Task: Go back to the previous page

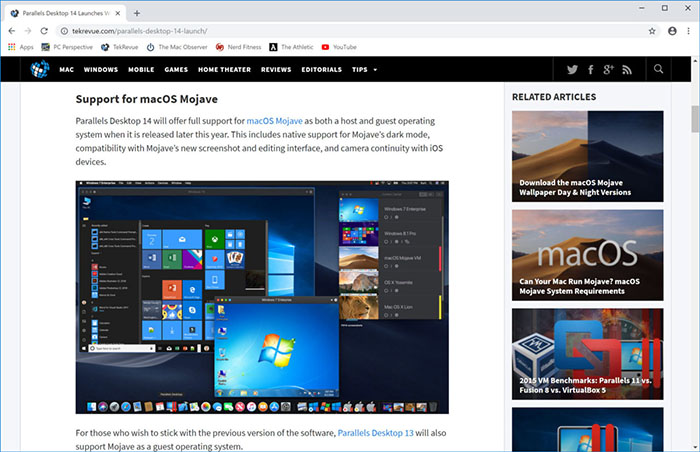Action: [x=12, y=31]
